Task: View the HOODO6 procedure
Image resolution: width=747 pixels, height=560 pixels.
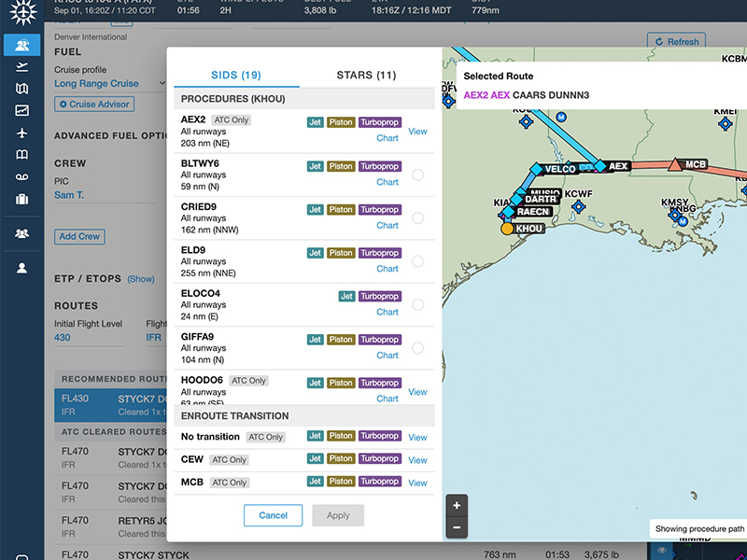Action: (x=417, y=392)
